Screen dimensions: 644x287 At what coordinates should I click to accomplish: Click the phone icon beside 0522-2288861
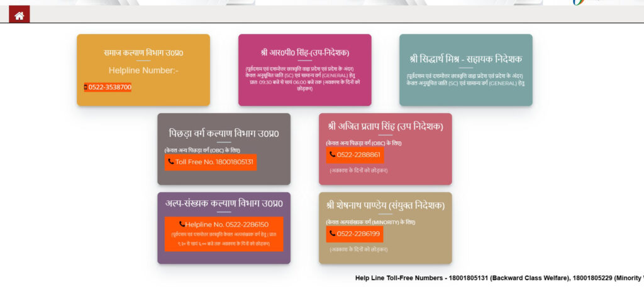coord(332,154)
